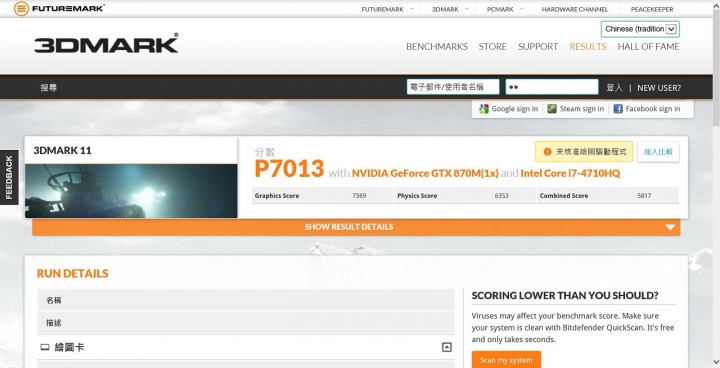Open 3DMARK top menu dropdown arrow

pos(467,9)
